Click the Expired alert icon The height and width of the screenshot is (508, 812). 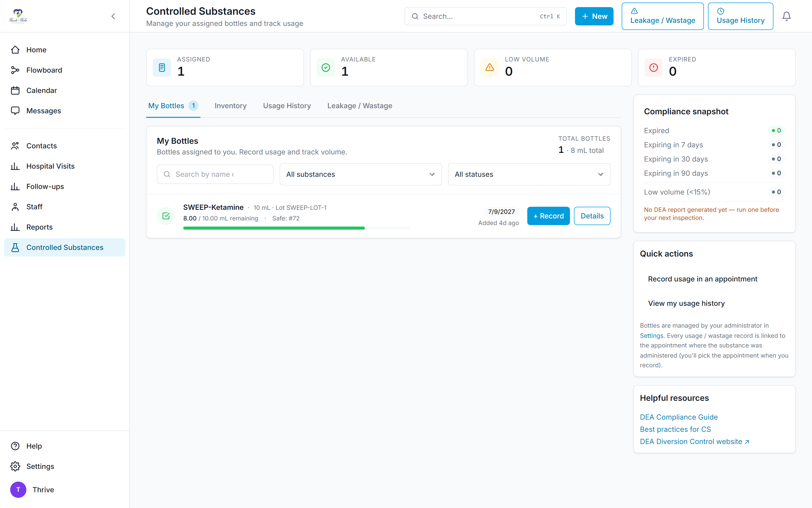point(653,68)
